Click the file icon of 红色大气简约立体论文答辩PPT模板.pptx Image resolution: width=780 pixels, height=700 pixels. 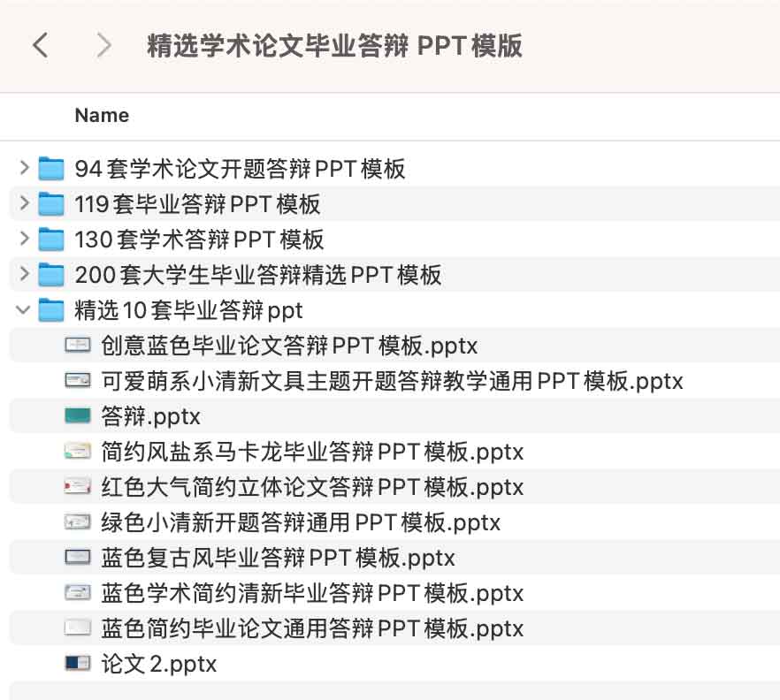tap(79, 486)
